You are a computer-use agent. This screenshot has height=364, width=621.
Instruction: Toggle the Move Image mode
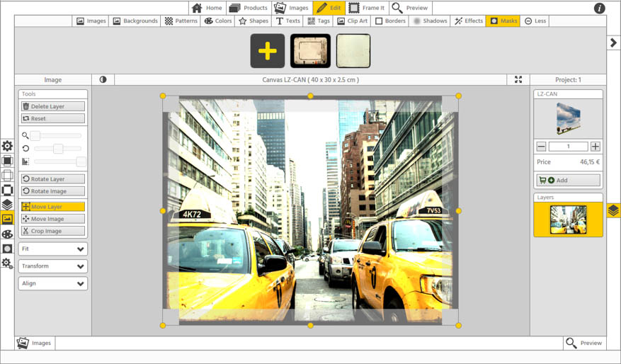tap(52, 219)
